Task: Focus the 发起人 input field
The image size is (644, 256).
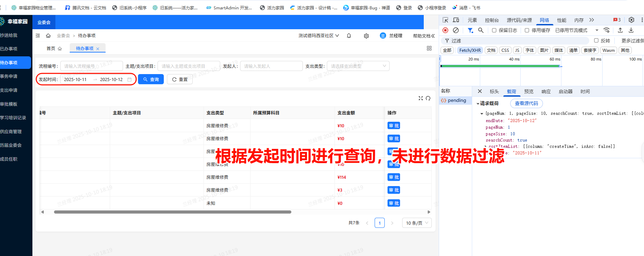Action: [x=271, y=66]
